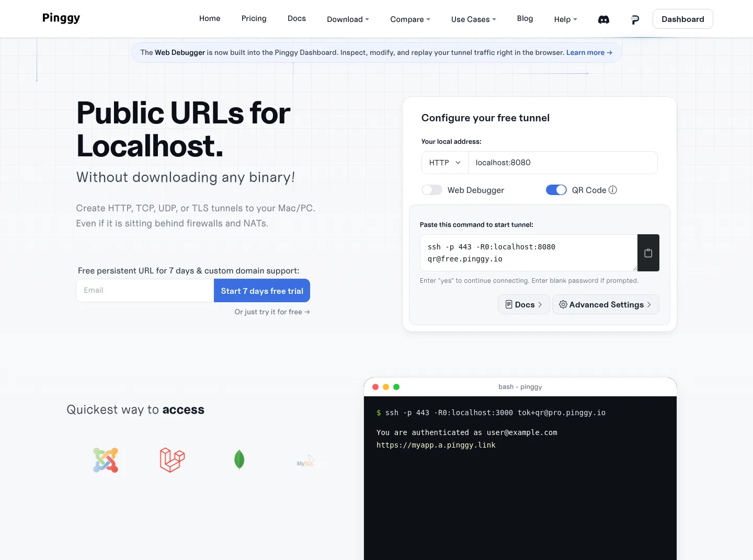Viewport: 753px width, 560px height.
Task: Expand the Help menu
Action: tap(566, 19)
